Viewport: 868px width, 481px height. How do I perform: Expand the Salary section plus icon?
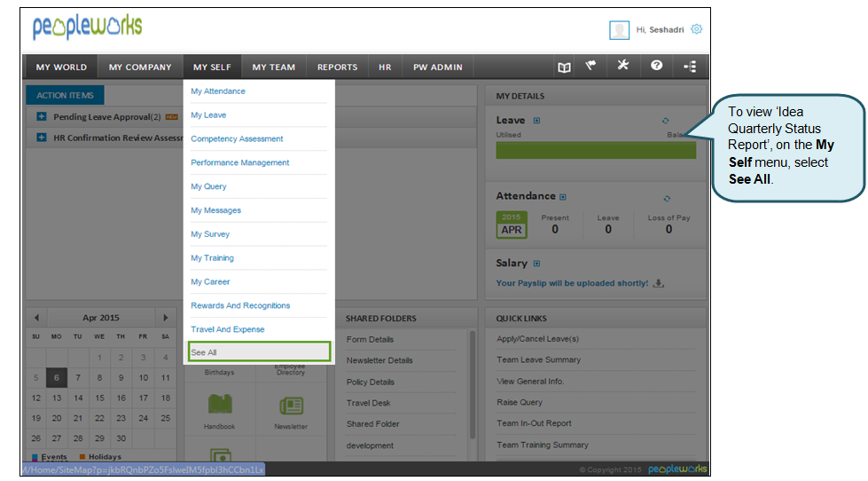pos(536,264)
